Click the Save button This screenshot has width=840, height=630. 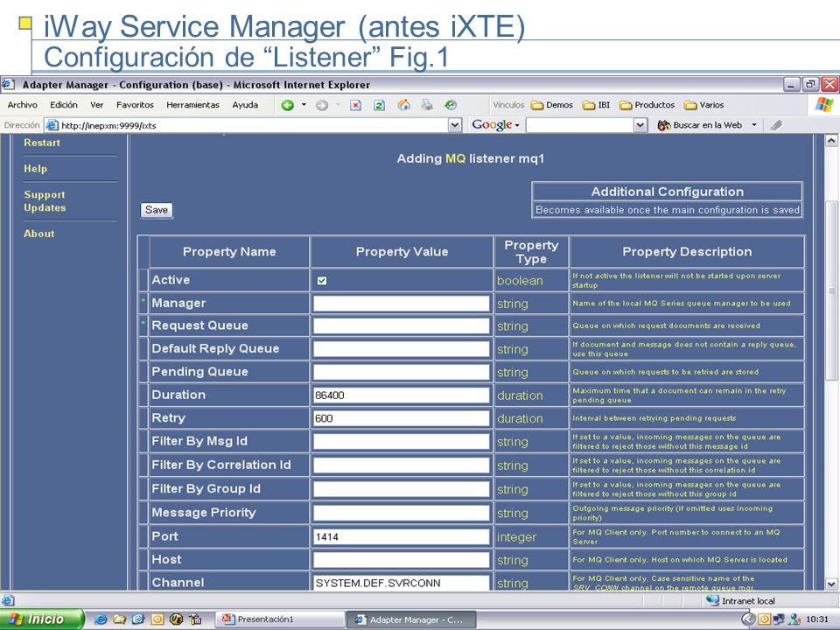pyautogui.click(x=157, y=210)
